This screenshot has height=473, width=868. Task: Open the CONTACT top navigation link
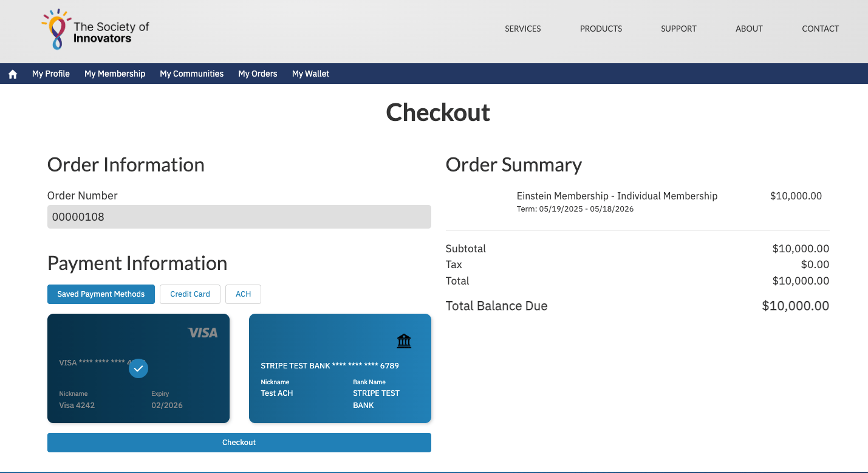[x=821, y=29]
